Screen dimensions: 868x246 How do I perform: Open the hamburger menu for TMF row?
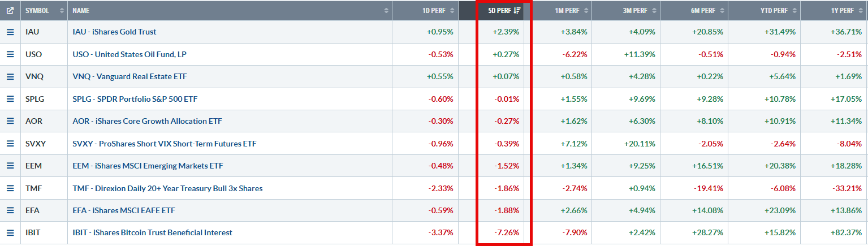pos(10,188)
